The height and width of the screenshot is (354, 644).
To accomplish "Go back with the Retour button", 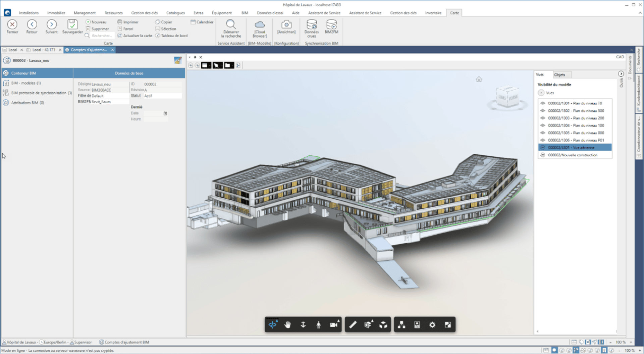I will click(x=32, y=27).
